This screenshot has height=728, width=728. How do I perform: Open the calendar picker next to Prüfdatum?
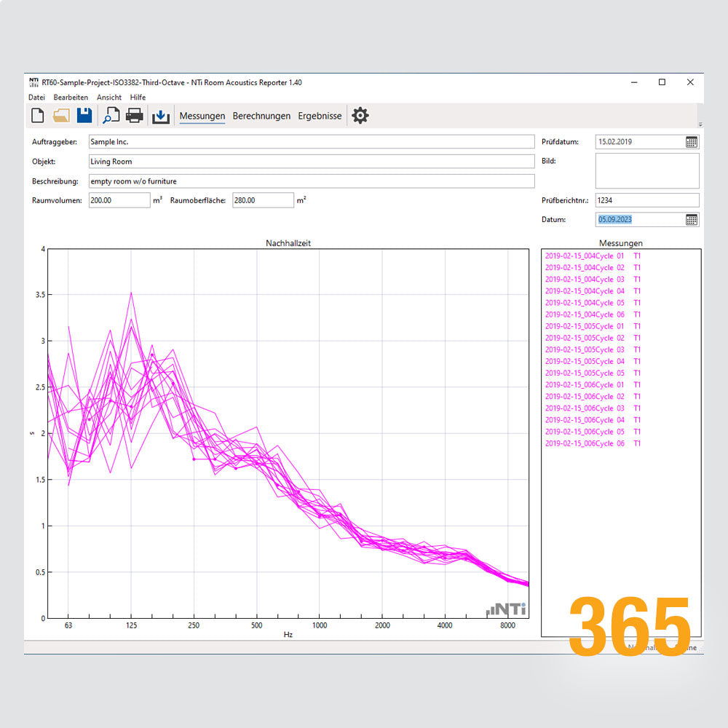[x=691, y=141]
